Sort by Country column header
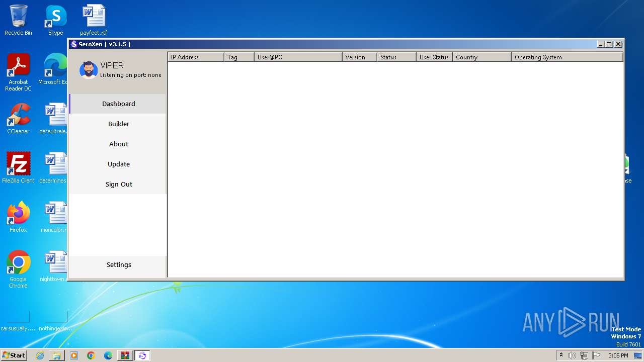 (482, 57)
